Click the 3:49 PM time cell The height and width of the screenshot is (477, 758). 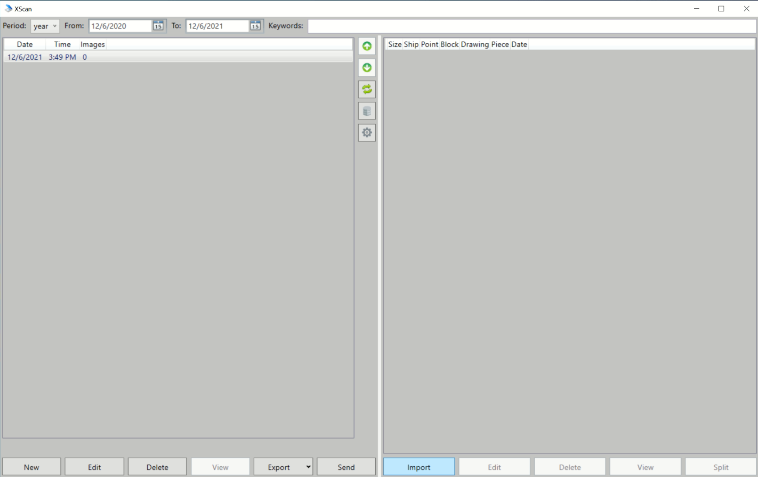click(62, 57)
